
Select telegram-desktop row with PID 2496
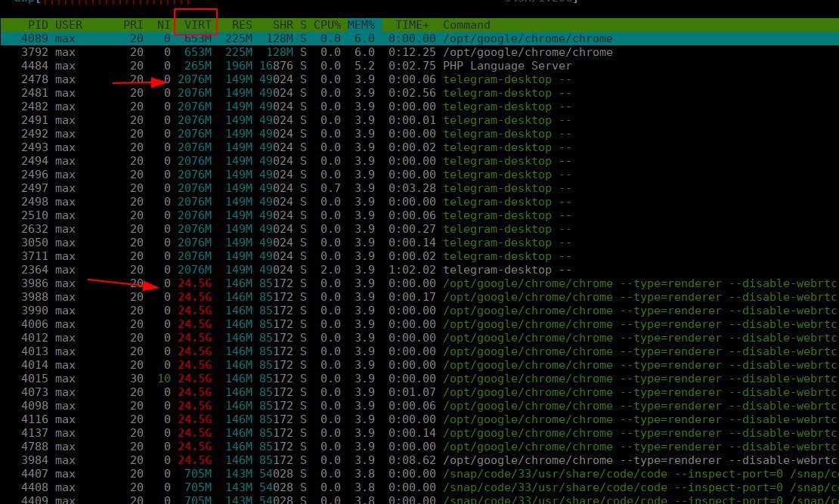419,175
